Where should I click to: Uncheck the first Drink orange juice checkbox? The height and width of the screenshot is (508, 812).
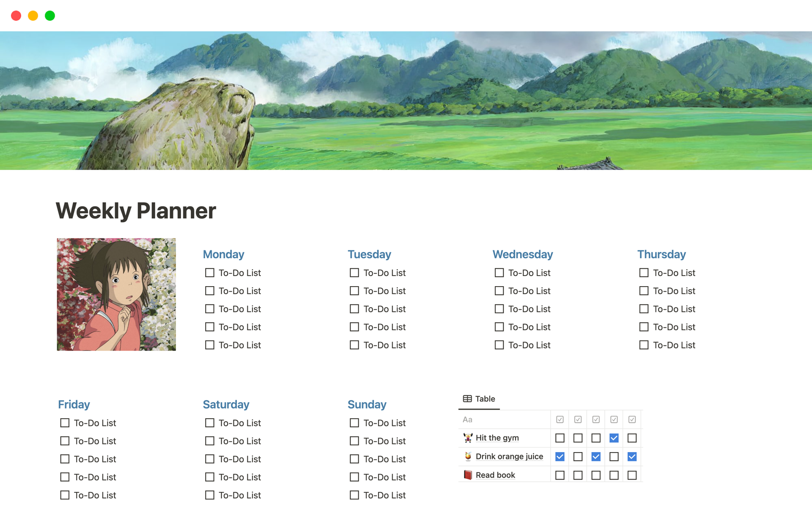tap(560, 457)
